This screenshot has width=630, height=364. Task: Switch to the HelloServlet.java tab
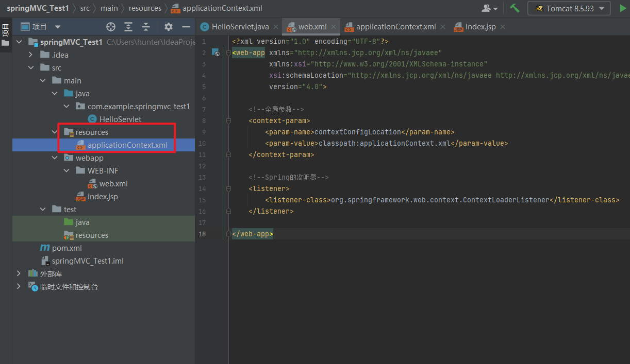(240, 27)
